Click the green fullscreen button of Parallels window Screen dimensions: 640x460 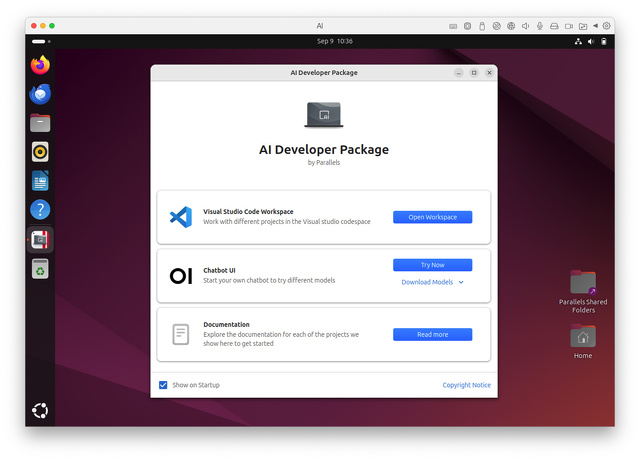click(52, 26)
